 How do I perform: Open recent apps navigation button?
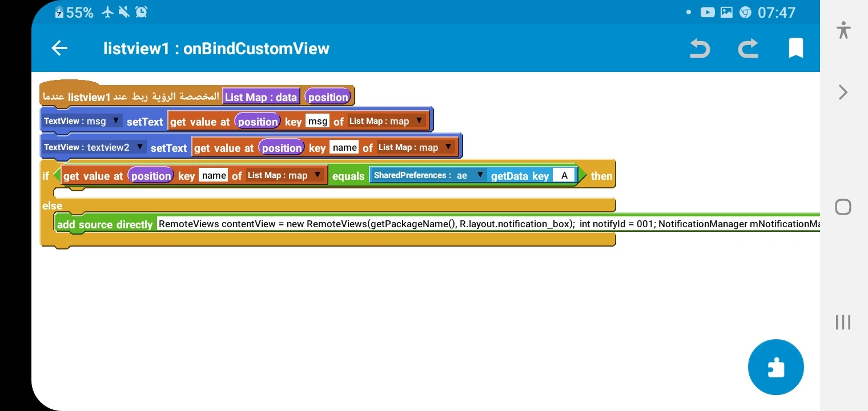point(843,322)
